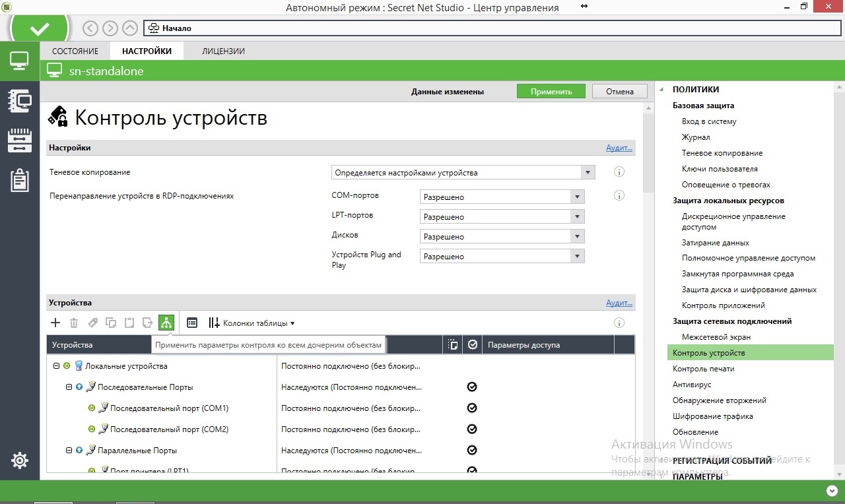This screenshot has height=504, width=845.
Task: Open the clipboard reports sidebar icon
Action: point(20,179)
